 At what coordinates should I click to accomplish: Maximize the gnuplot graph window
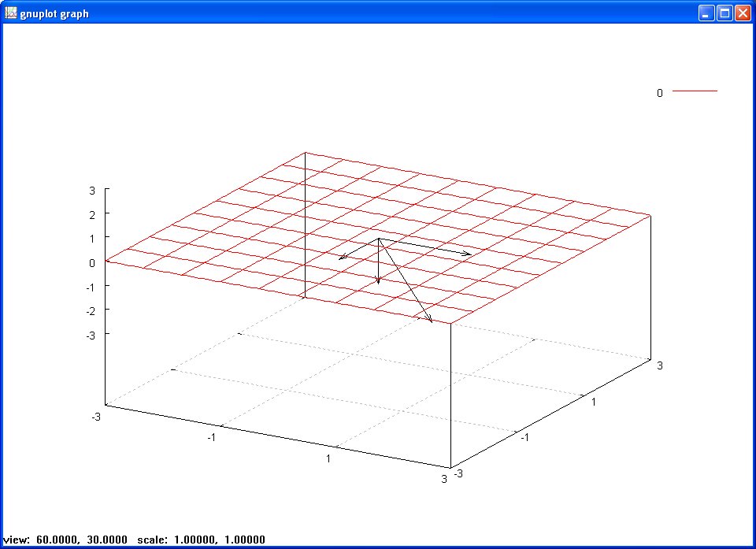(724, 13)
